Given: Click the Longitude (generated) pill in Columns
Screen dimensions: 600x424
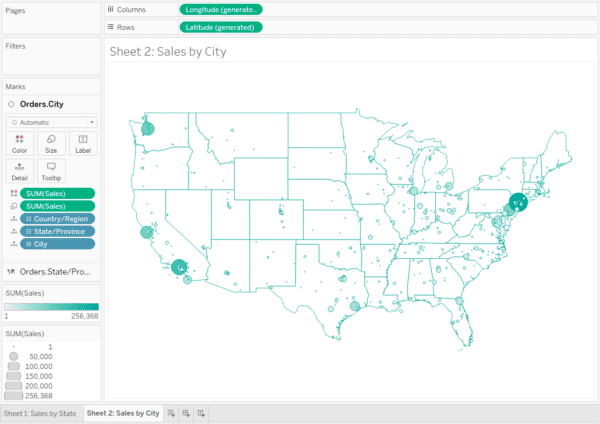Looking at the screenshot, I should coord(221,9).
